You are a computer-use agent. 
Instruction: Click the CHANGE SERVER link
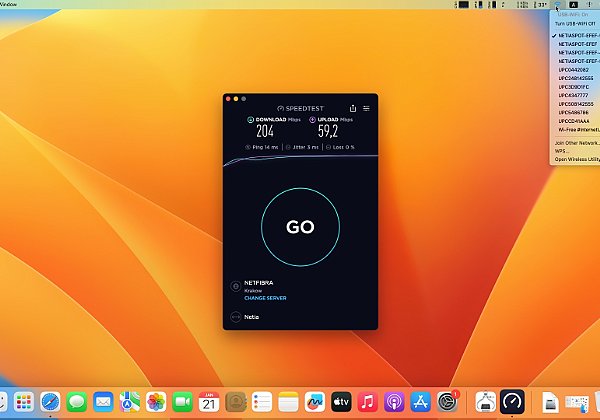(x=265, y=298)
